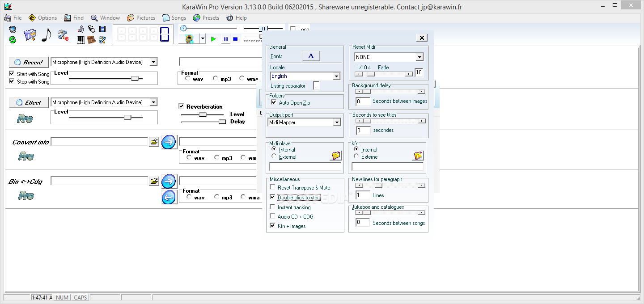Viewport: 644px width, 304px height.
Task: Toggle Stop with Song checkbox
Action: (12, 81)
